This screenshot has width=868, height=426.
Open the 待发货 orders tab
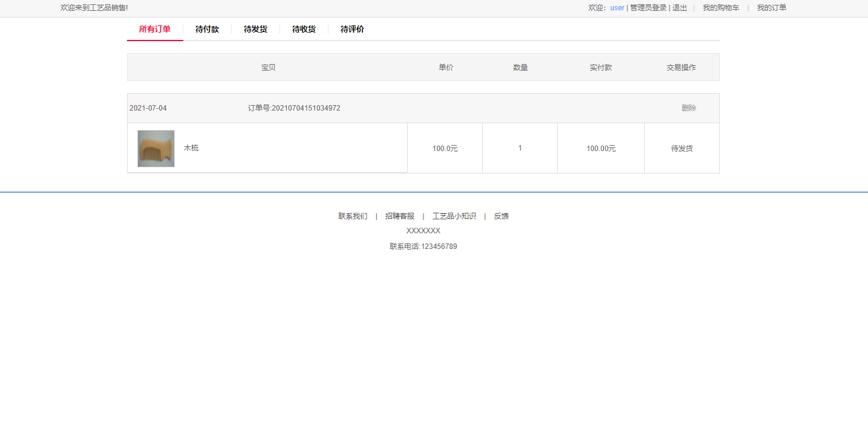coord(255,29)
